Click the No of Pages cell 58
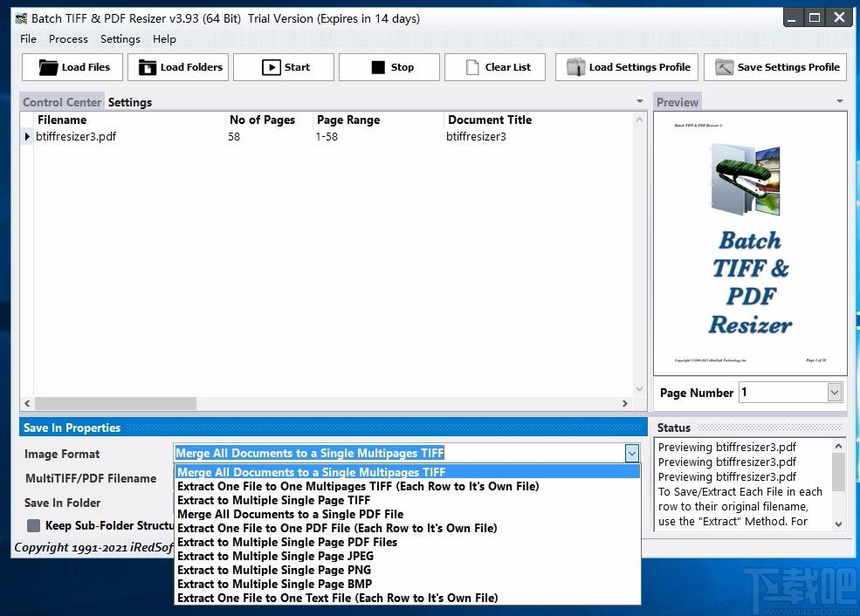 click(x=234, y=136)
